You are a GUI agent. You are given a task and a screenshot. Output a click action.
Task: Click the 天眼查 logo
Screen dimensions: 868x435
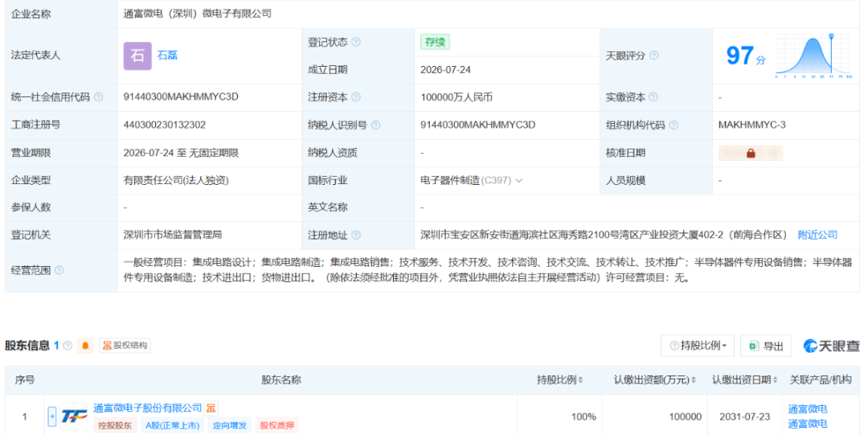pyautogui.click(x=832, y=346)
